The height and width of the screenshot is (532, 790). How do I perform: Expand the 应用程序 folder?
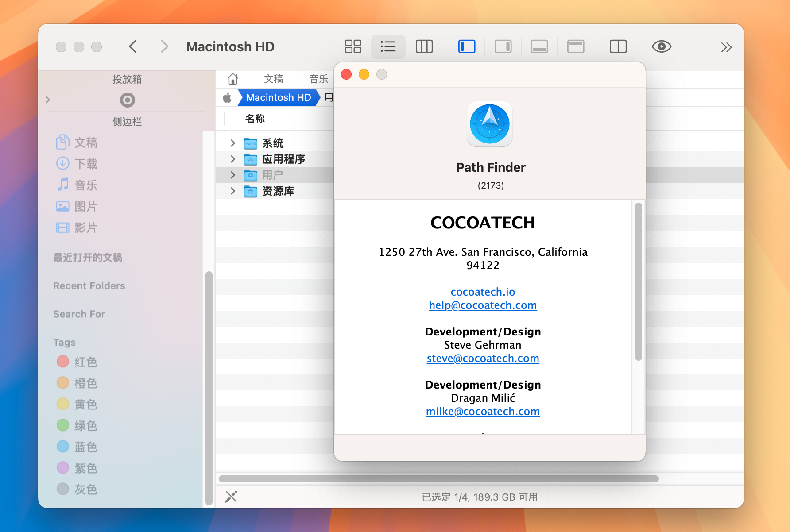(x=232, y=159)
